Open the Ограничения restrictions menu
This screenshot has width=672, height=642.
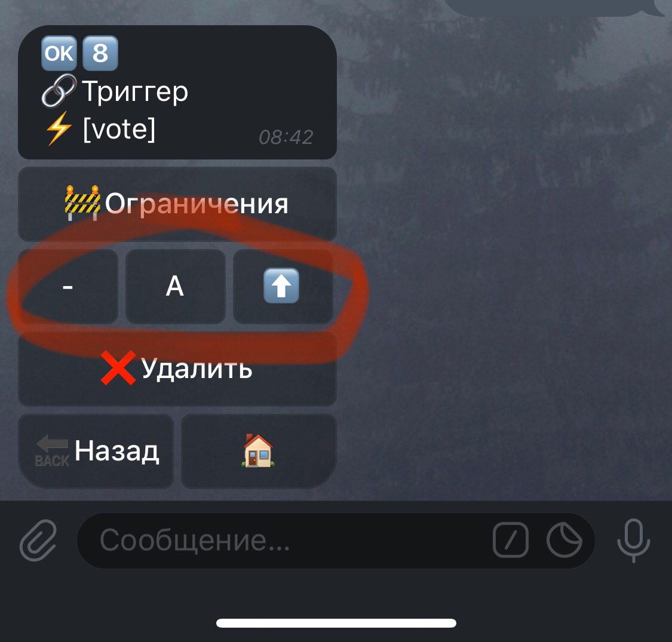click(x=177, y=204)
